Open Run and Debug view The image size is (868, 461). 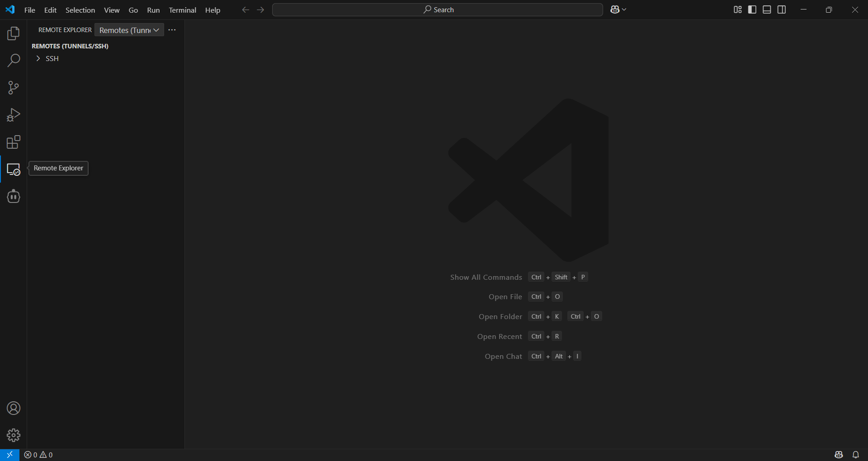[14, 115]
